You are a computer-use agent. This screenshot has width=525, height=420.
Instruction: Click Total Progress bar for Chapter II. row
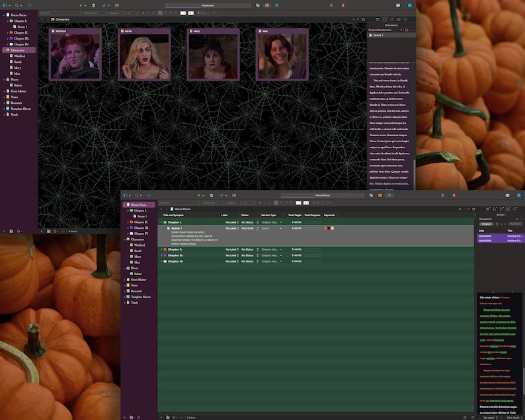pos(313,249)
